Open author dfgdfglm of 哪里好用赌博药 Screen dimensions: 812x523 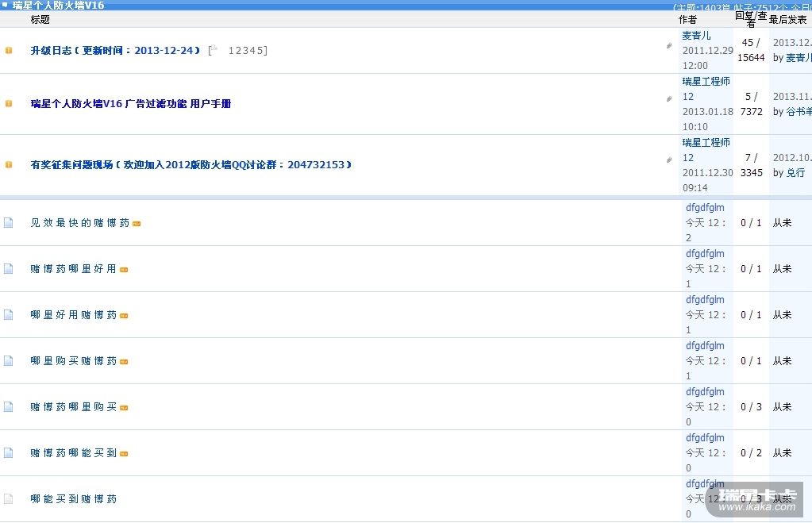(x=705, y=300)
